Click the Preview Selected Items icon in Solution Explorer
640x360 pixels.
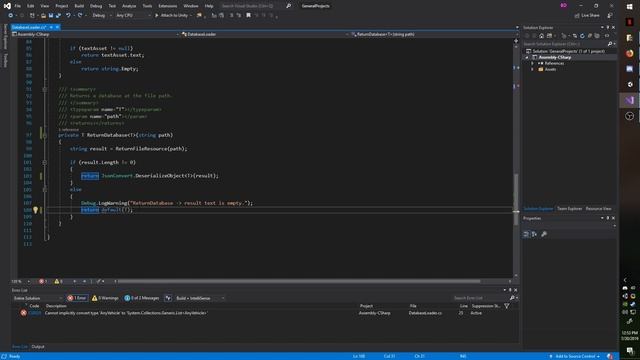point(607,36)
